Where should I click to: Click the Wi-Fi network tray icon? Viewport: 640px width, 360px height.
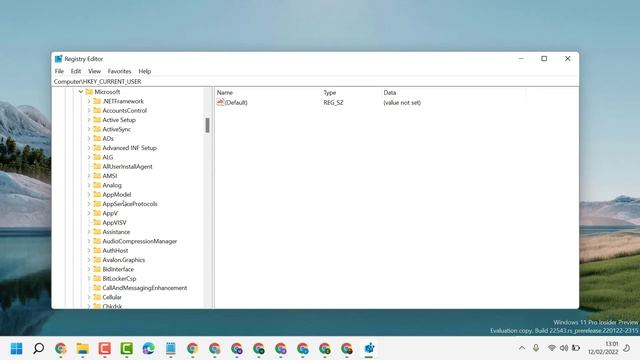point(551,348)
